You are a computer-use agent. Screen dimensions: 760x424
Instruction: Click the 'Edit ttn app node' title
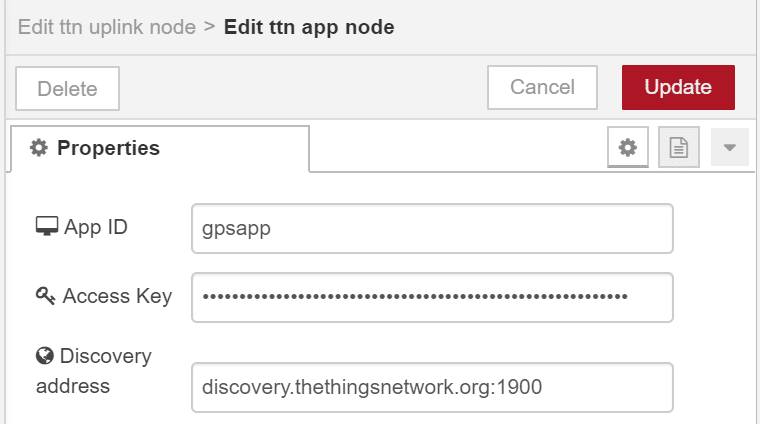pyautogui.click(x=309, y=27)
